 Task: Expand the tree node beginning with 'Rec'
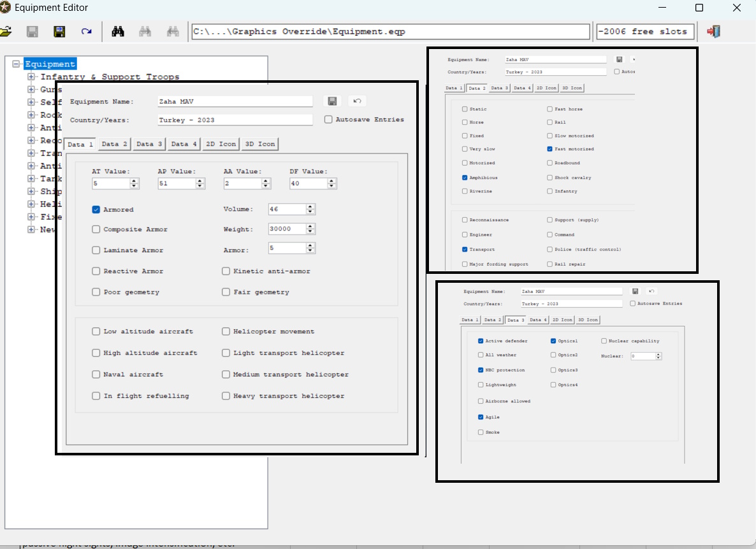coord(31,140)
